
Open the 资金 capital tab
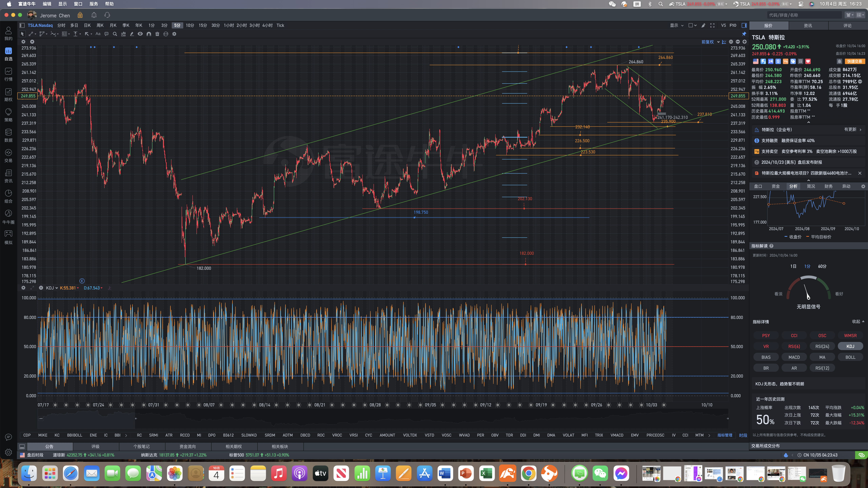pos(776,186)
